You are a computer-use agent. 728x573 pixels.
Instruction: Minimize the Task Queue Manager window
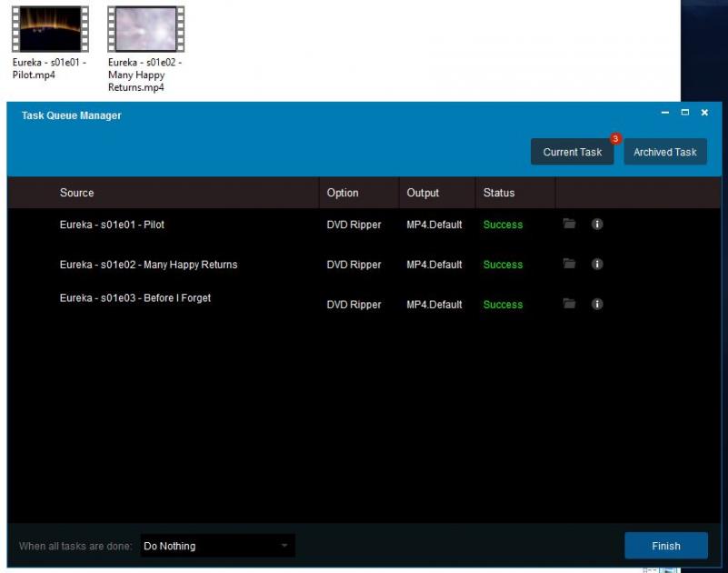coord(665,113)
